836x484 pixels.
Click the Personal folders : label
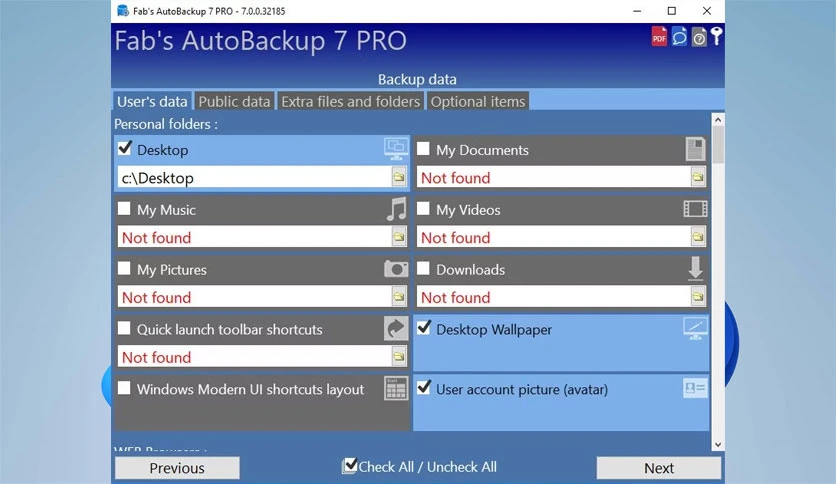[x=166, y=124]
